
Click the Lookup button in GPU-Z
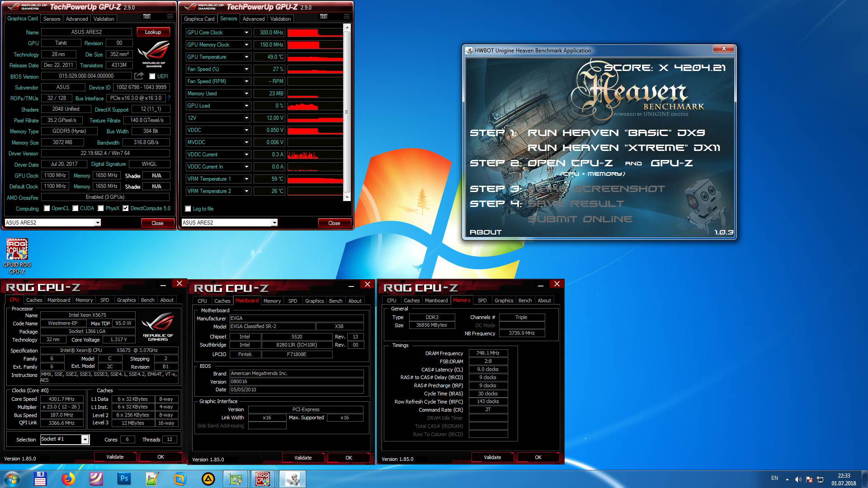pyautogui.click(x=153, y=32)
